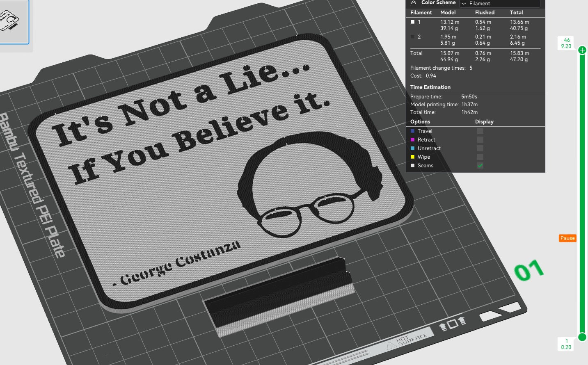Screen dimensions: 588x365
Task: Click the yellow Wipe color swatch
Action: tap(412, 157)
